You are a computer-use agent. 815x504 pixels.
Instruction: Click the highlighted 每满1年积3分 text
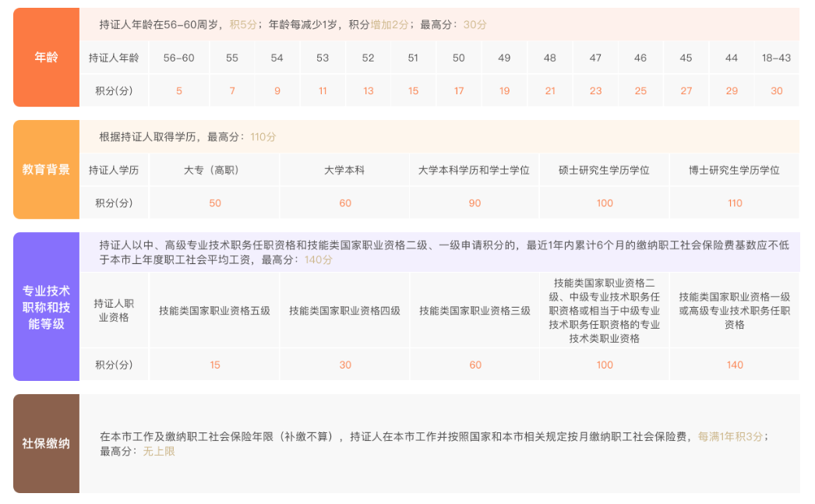click(x=730, y=436)
